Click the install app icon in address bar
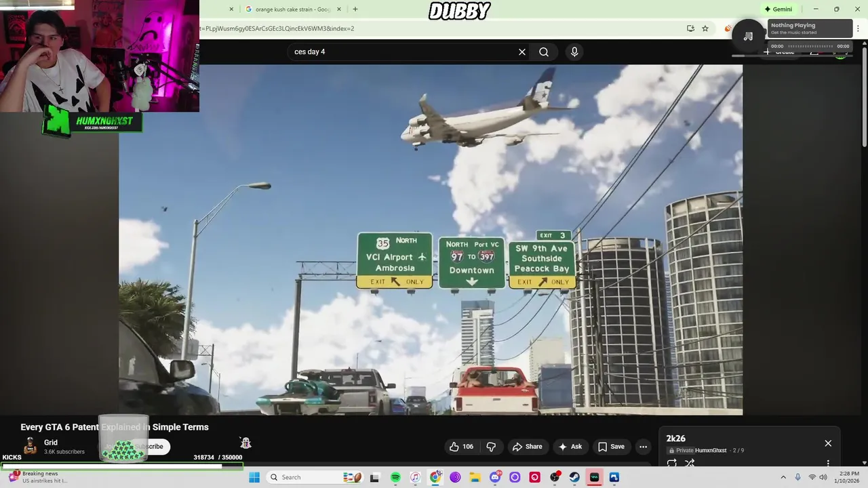Viewport: 868px width, 488px height. [x=690, y=28]
